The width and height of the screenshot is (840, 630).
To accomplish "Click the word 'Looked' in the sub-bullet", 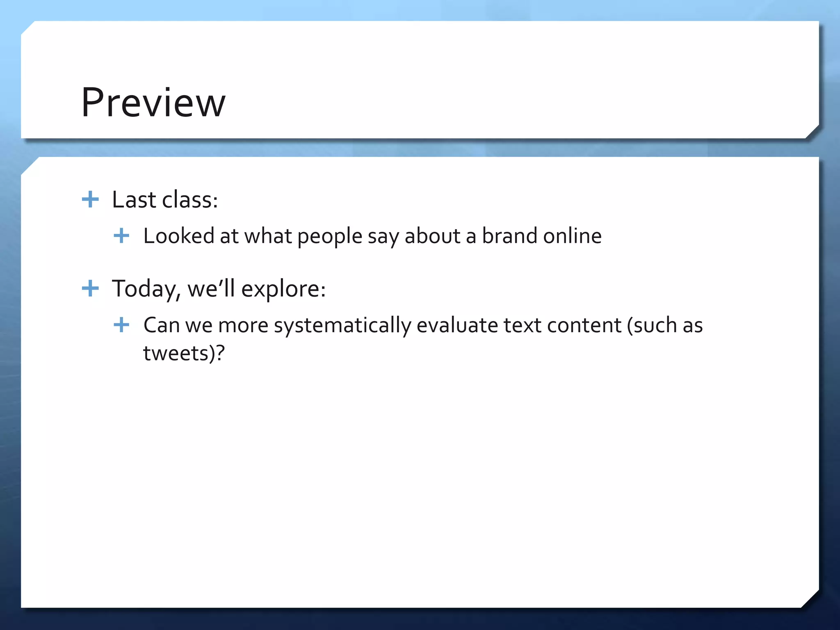I will pos(179,236).
